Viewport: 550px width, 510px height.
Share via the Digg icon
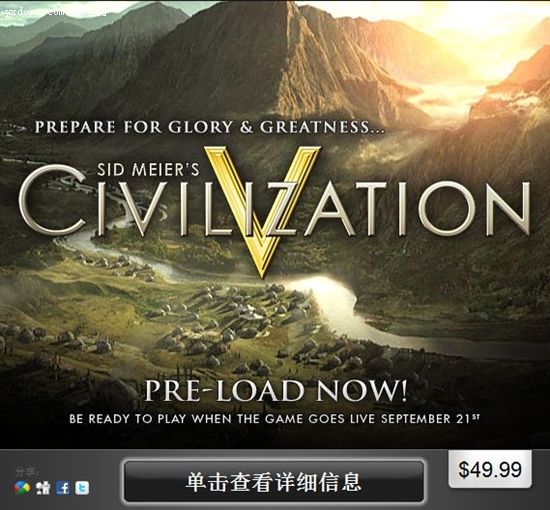pos(43,488)
